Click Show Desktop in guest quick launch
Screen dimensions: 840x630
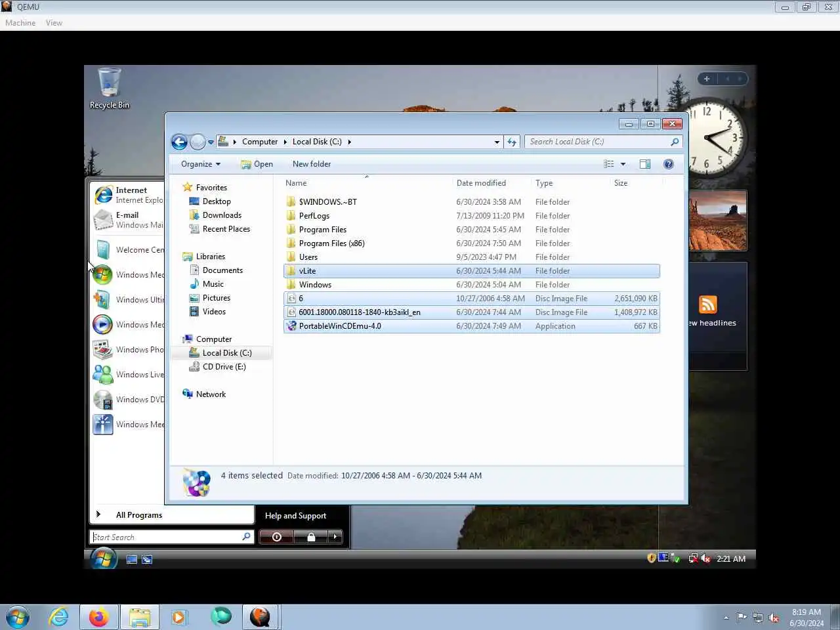point(132,560)
